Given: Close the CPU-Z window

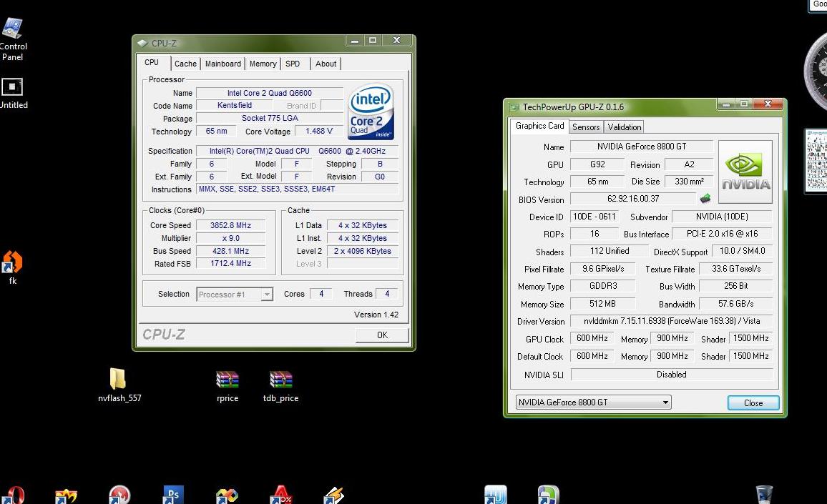Looking at the screenshot, I should tap(396, 41).
